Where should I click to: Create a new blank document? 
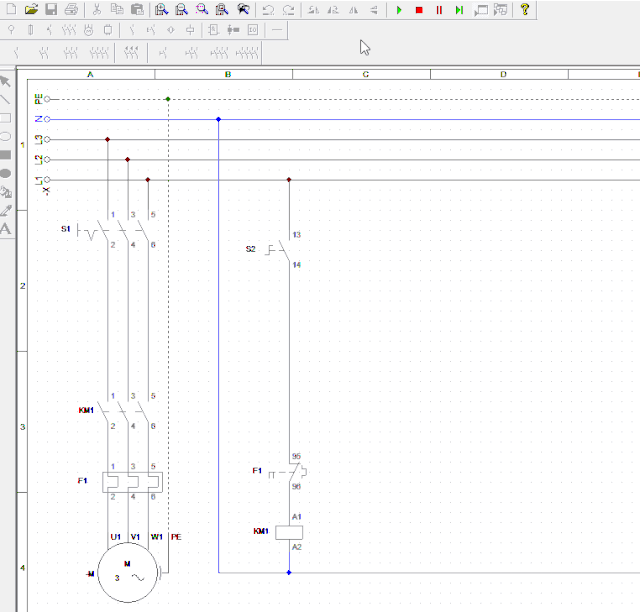(x=11, y=10)
